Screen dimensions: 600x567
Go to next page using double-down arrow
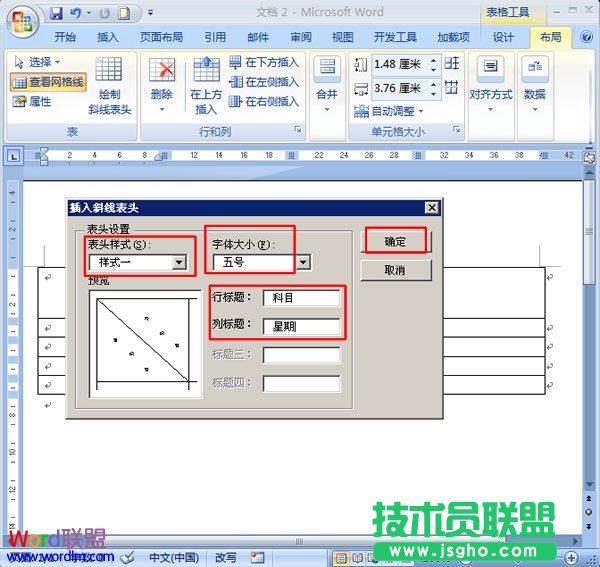coord(589,526)
